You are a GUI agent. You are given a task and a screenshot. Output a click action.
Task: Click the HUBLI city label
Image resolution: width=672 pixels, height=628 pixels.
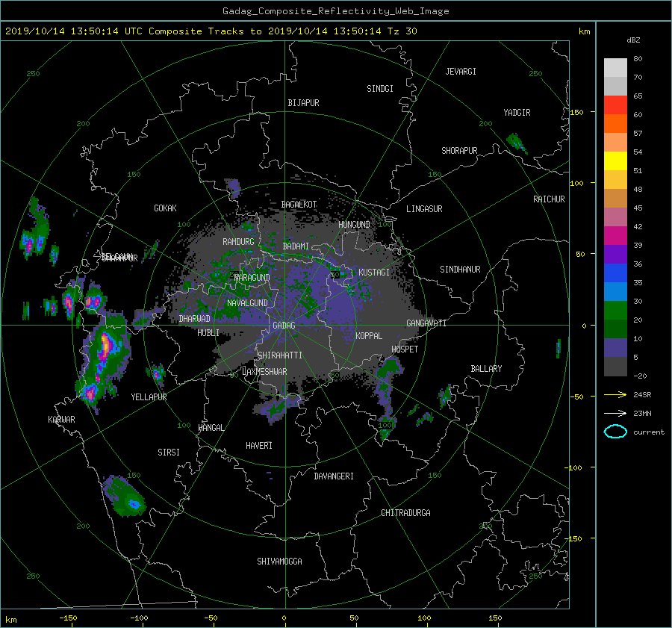208,333
